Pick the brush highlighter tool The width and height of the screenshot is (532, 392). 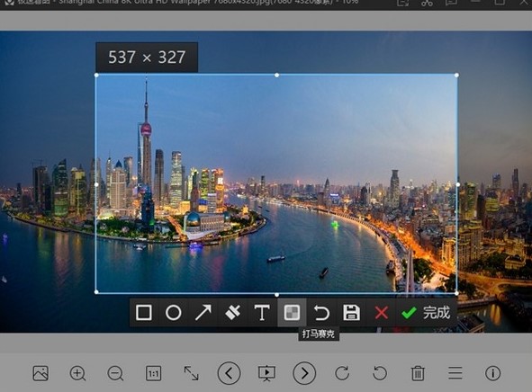pos(232,312)
